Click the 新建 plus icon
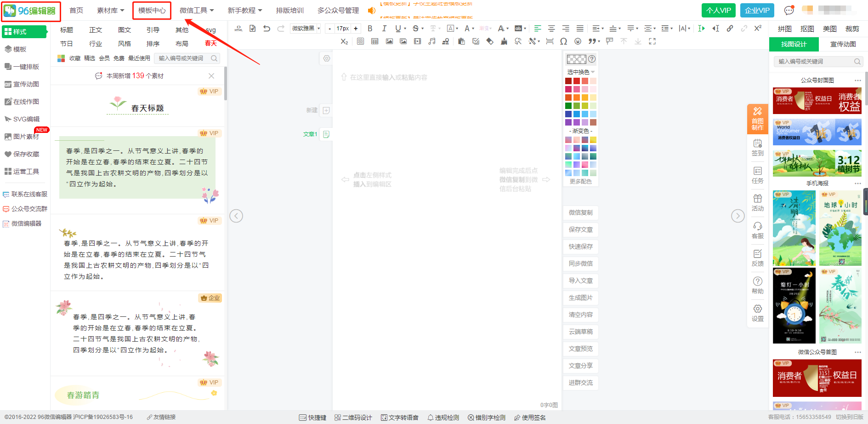Viewport: 868px width, 424px height. pyautogui.click(x=326, y=110)
